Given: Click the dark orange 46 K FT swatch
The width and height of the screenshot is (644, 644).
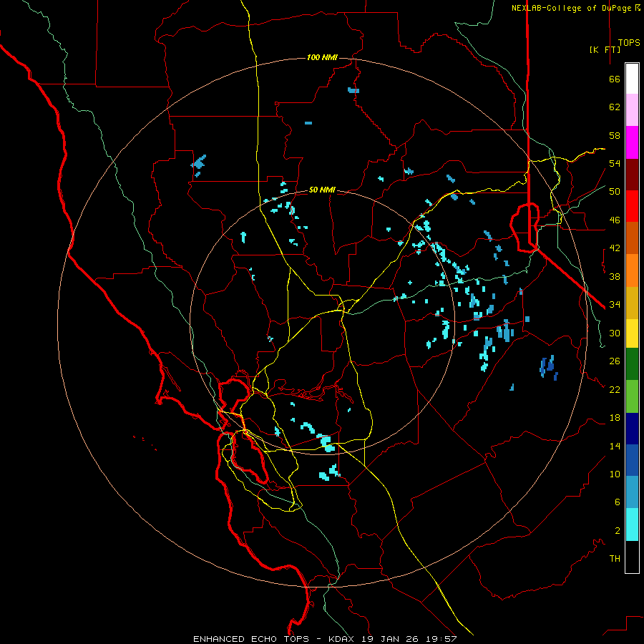Looking at the screenshot, I should (632, 238).
